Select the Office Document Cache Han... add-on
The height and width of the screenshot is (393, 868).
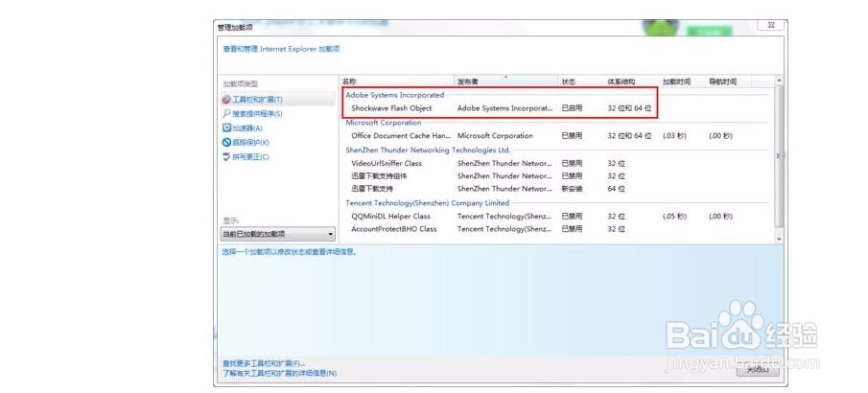pos(401,135)
